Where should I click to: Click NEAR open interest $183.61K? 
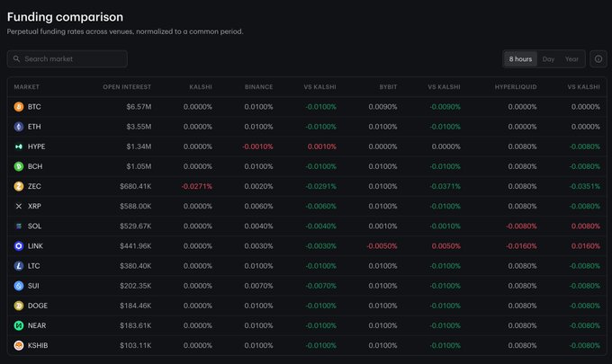(x=135, y=325)
